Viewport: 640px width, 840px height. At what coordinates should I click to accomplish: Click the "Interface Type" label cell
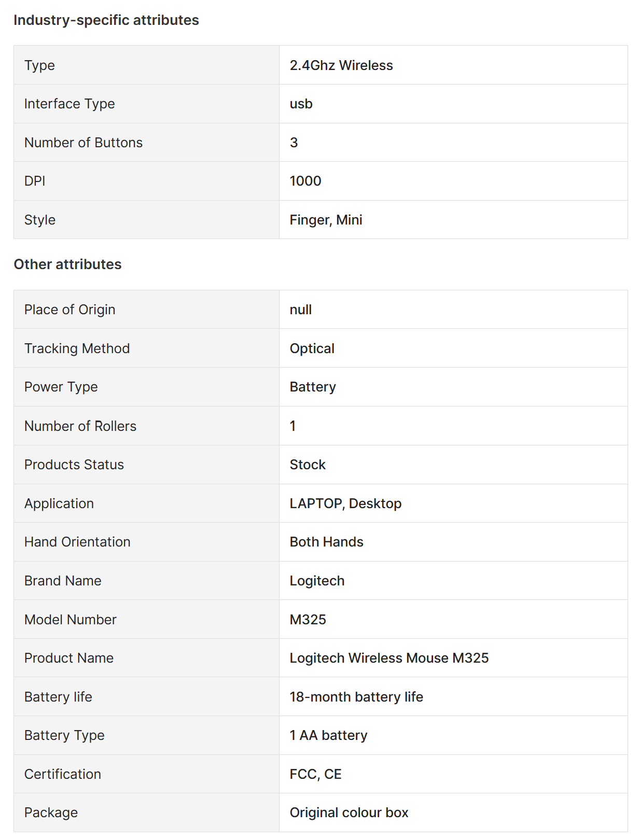[x=69, y=104]
